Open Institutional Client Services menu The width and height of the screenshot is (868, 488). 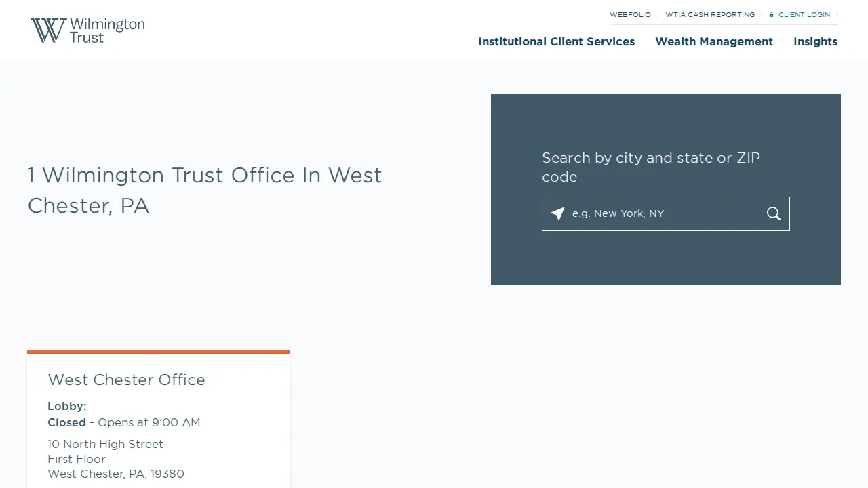point(557,41)
